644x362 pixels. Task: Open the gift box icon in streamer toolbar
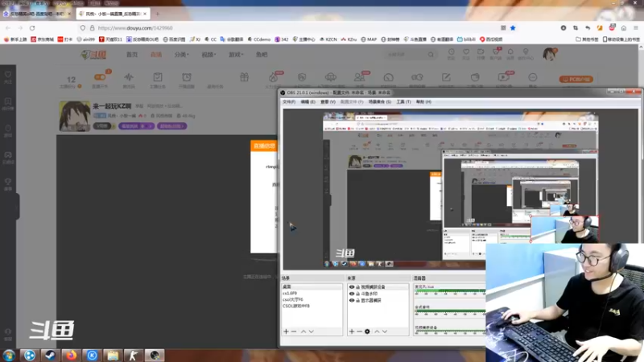245,77
